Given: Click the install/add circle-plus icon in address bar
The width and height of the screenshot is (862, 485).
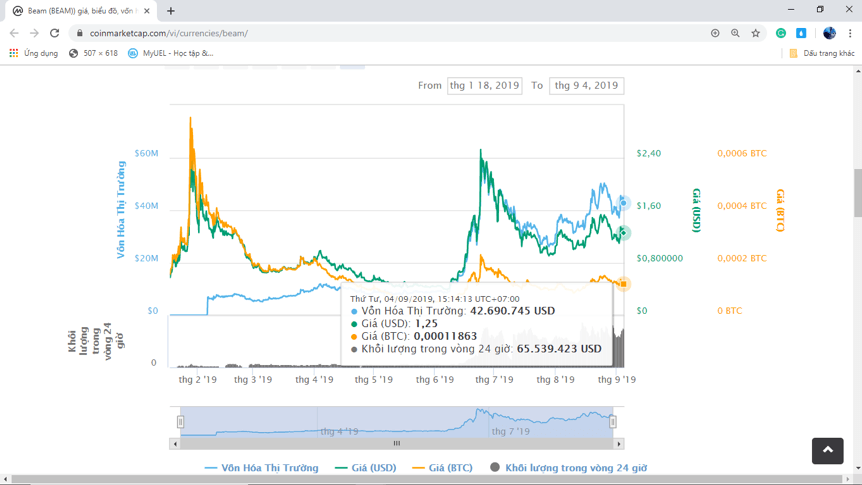Looking at the screenshot, I should pos(715,33).
